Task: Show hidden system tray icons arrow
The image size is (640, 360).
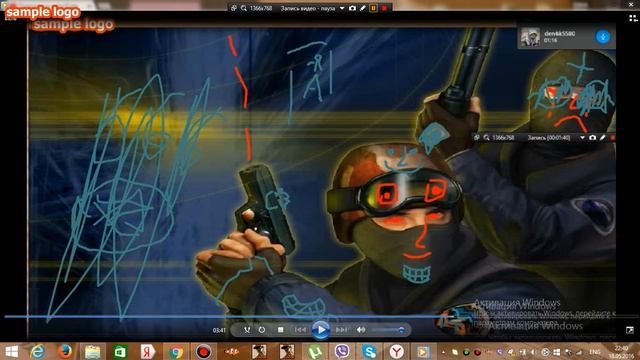Action: coord(444,352)
